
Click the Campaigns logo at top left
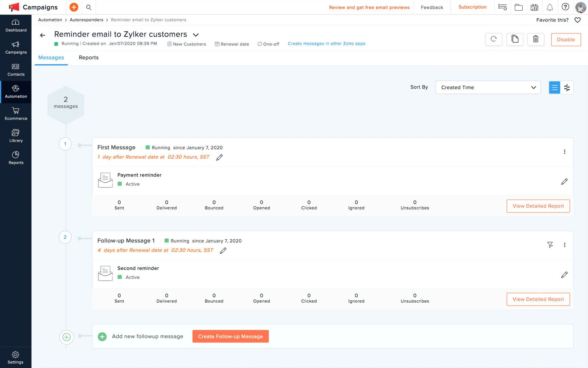[x=33, y=7]
